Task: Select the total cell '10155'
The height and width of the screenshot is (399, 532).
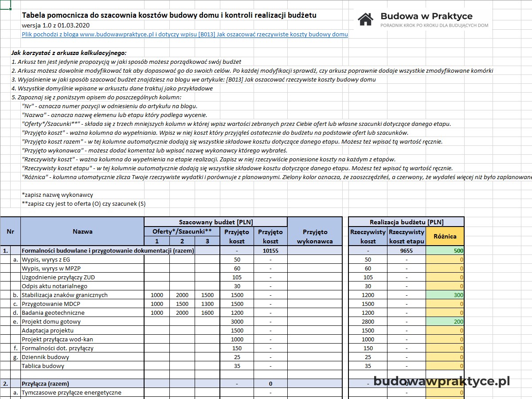Action: pos(270,250)
